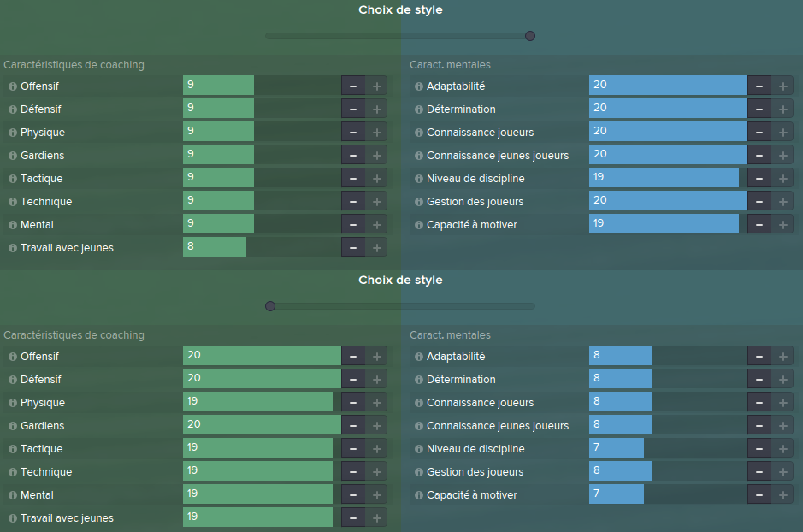Increase Mental value currently at 9
Viewport: 803px width, 532px height.
(377, 224)
